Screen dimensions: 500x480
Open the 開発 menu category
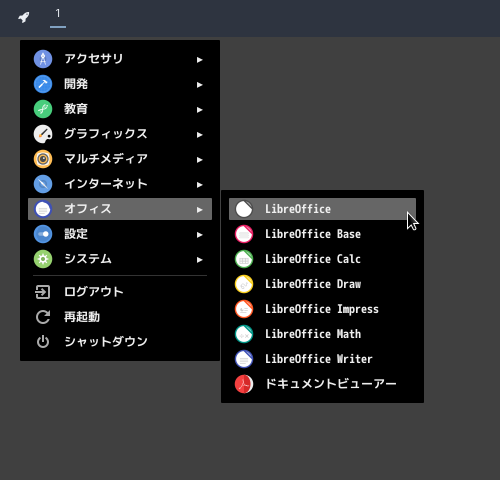120,84
